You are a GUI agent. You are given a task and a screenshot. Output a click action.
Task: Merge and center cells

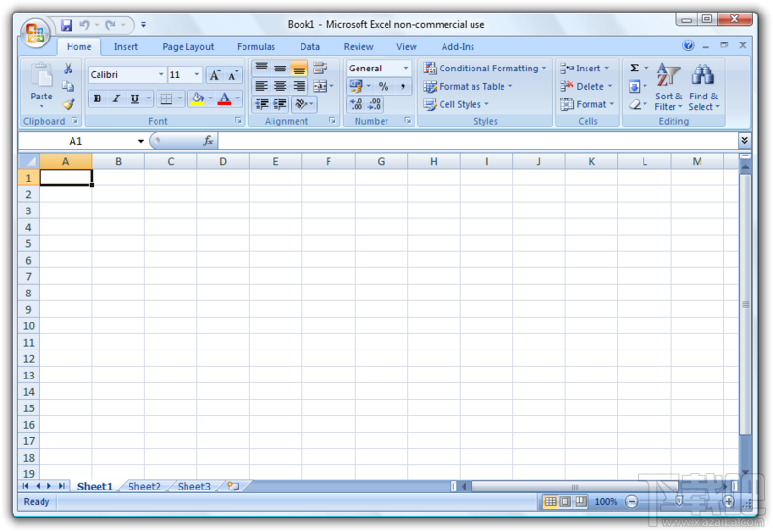(321, 86)
